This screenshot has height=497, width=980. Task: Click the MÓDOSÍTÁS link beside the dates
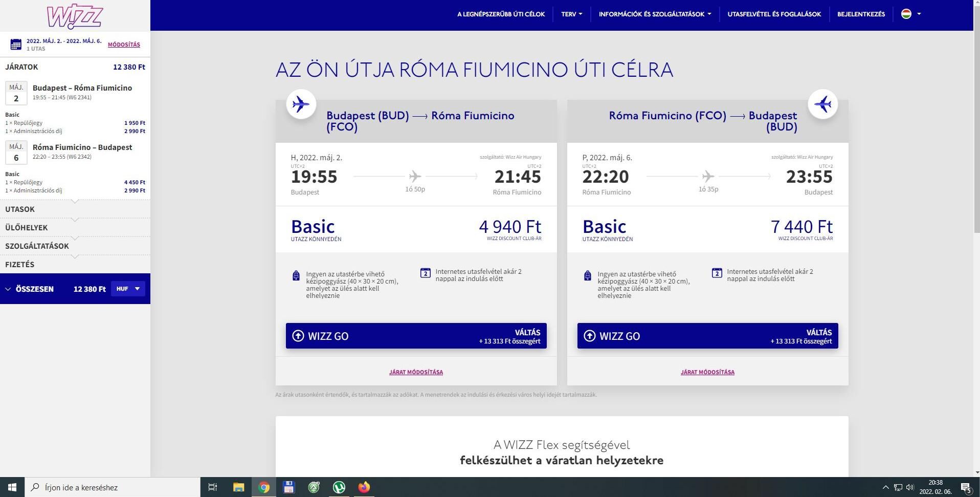pos(124,45)
